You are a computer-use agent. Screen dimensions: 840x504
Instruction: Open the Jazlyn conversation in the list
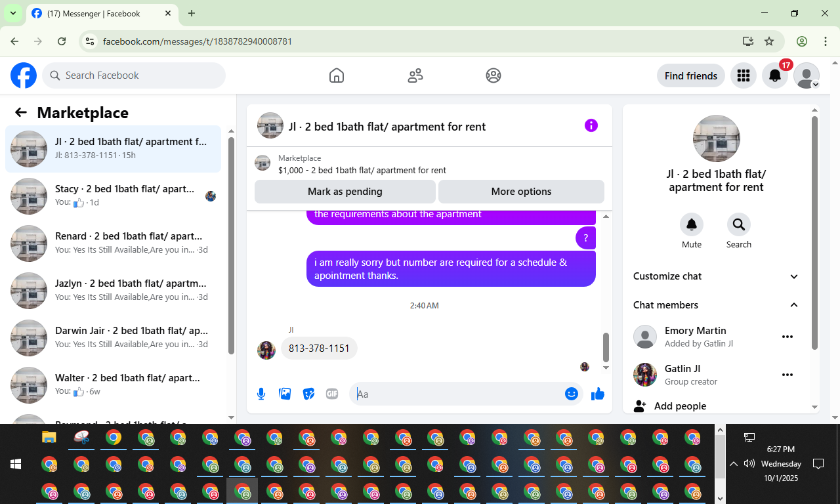pos(113,291)
